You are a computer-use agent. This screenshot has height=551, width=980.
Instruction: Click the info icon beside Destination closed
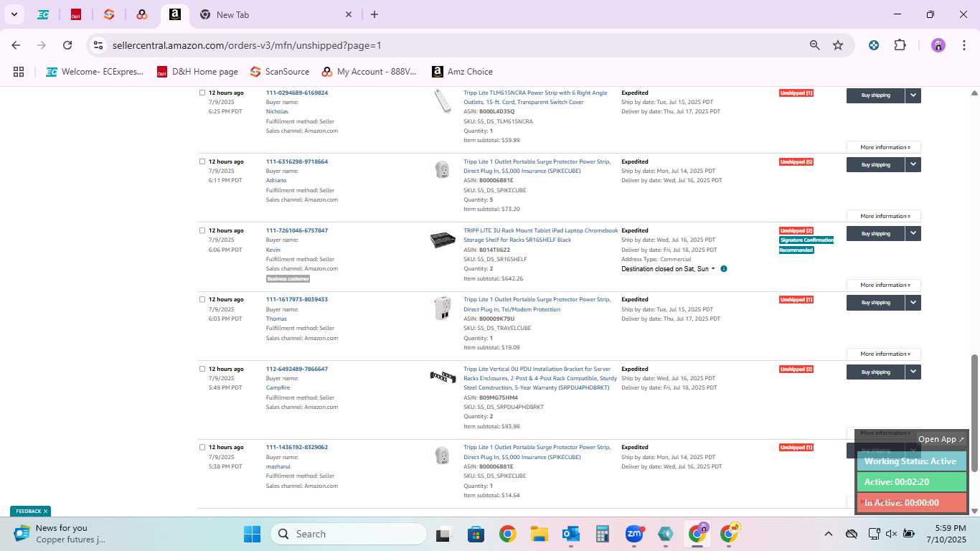coord(724,269)
